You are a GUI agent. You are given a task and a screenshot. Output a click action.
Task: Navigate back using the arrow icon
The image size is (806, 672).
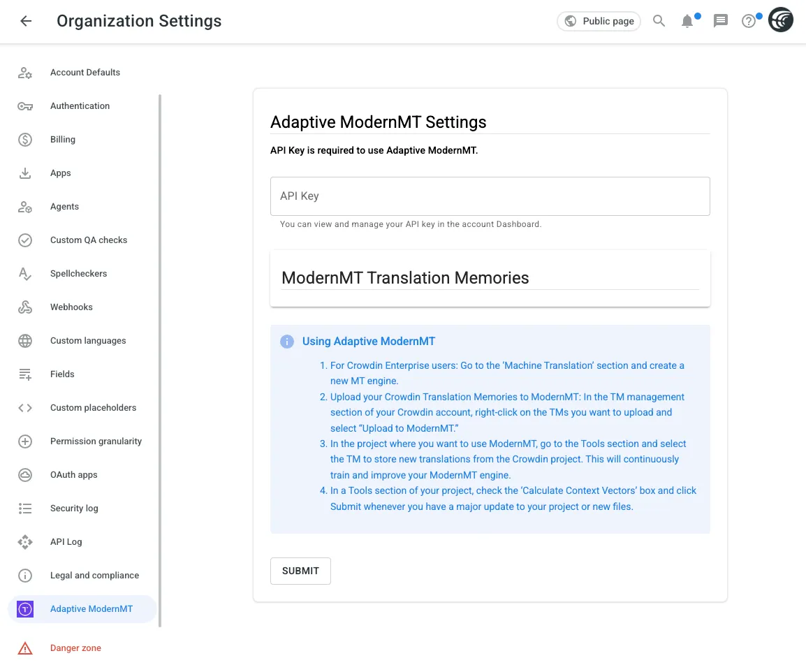click(x=25, y=20)
